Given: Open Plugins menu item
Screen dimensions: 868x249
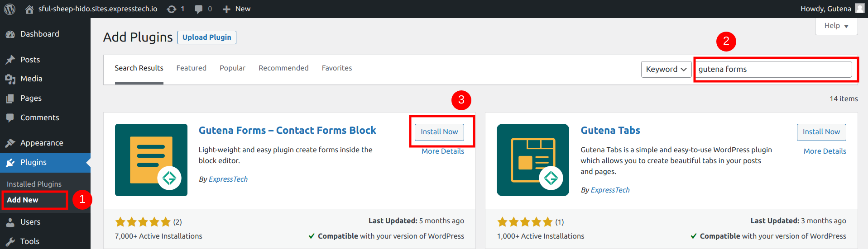Looking at the screenshot, I should point(45,163).
